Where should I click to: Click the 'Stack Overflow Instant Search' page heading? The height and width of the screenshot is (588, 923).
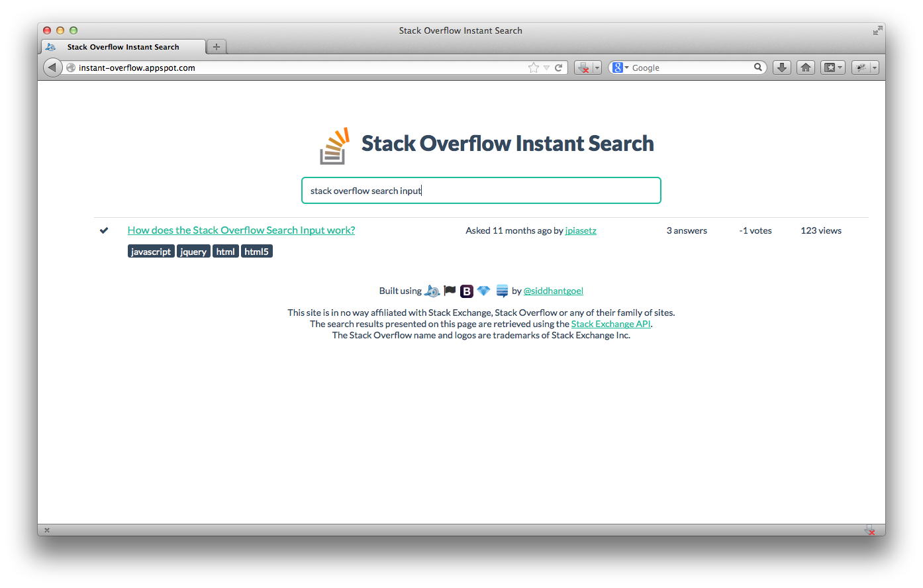tap(508, 144)
